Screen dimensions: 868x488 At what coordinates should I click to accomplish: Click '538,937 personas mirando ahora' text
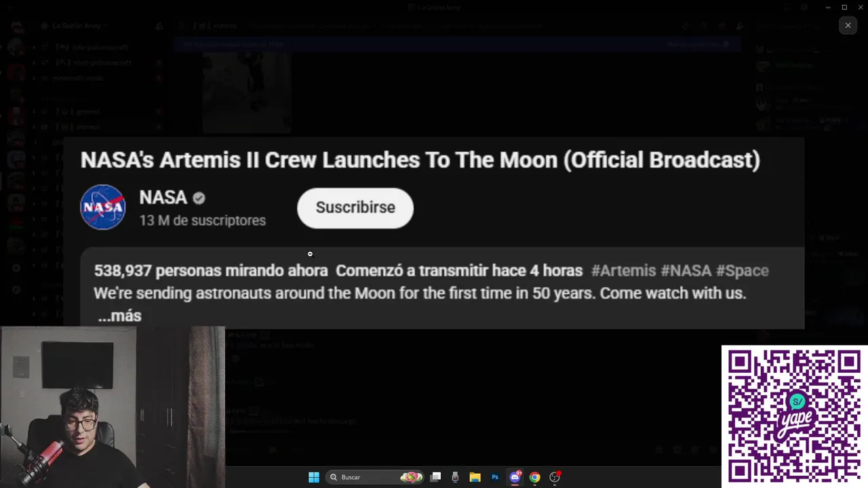211,270
